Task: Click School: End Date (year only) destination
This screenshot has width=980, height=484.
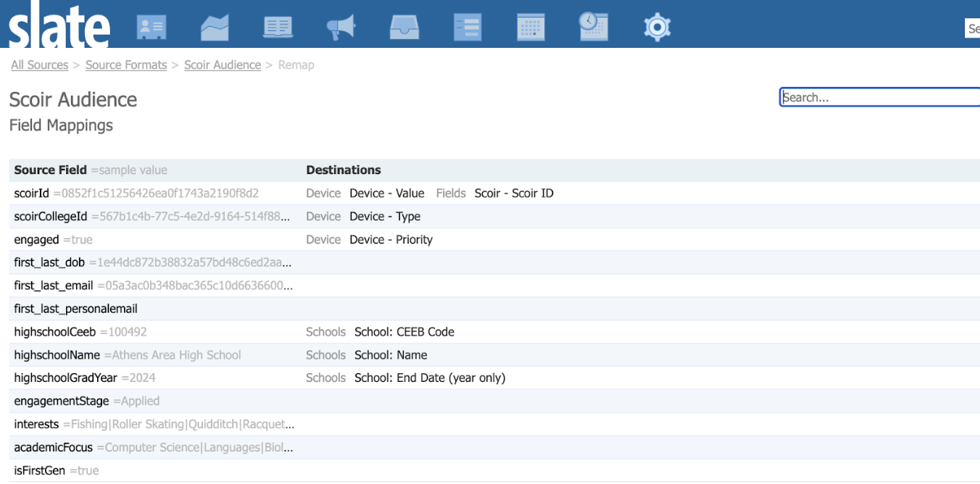Action: 430,378
